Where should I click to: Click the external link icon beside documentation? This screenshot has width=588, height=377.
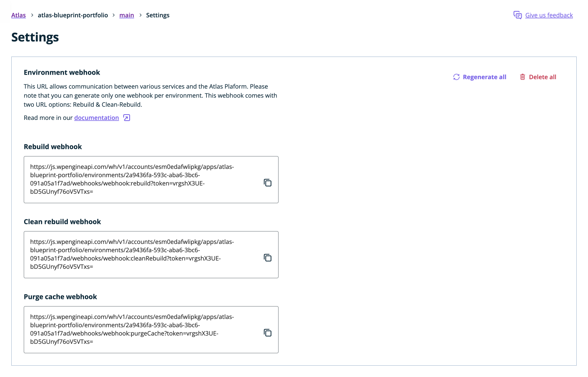click(x=127, y=118)
